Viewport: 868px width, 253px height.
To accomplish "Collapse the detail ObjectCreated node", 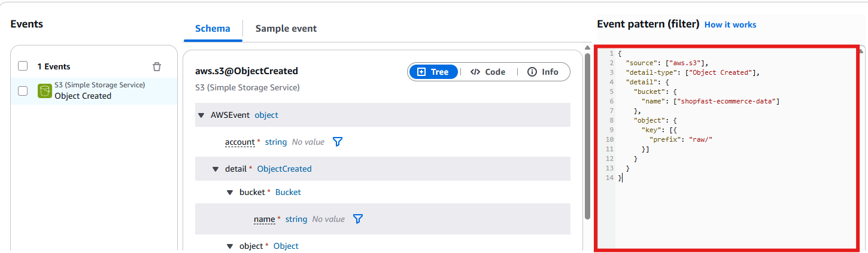I will (x=216, y=169).
